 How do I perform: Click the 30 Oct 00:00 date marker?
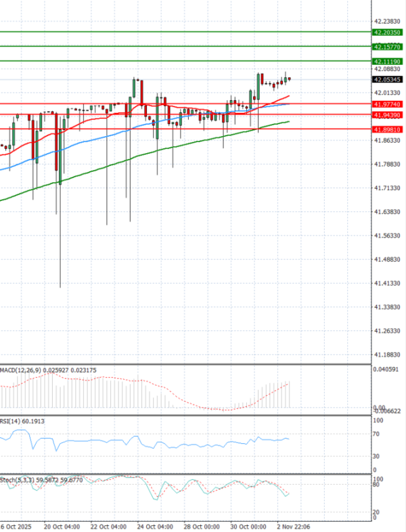pos(248,526)
